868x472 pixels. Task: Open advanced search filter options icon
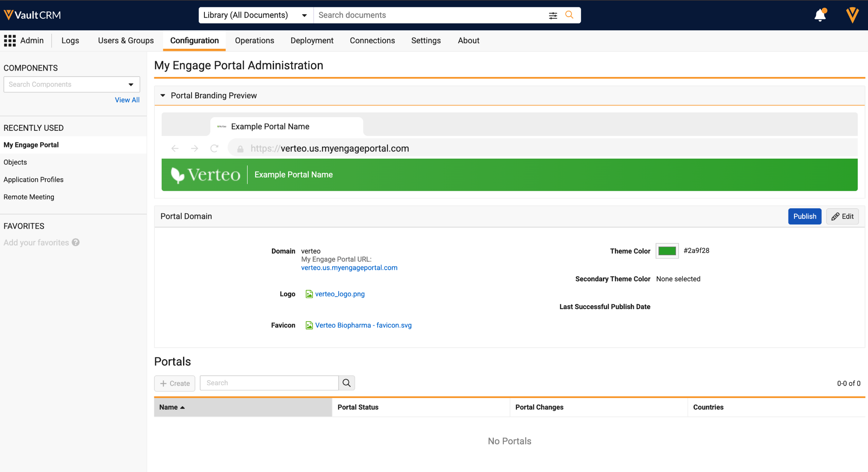coord(553,15)
